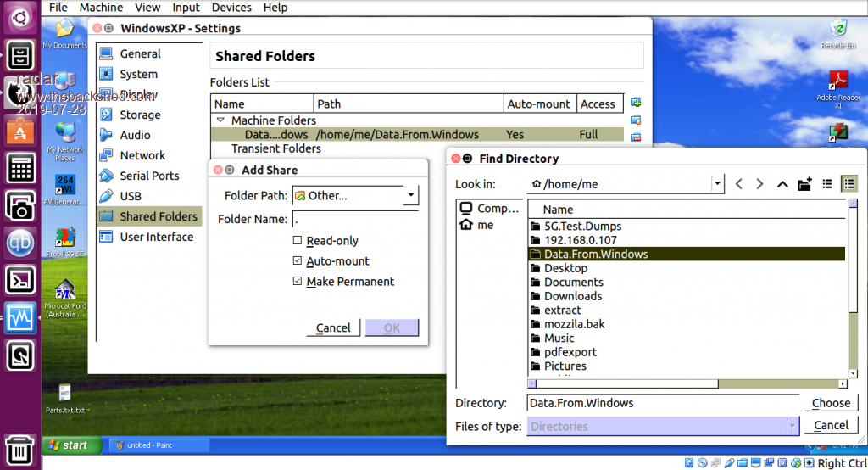Enable the Read-only checkbox
The width and height of the screenshot is (868, 470).
298,241
